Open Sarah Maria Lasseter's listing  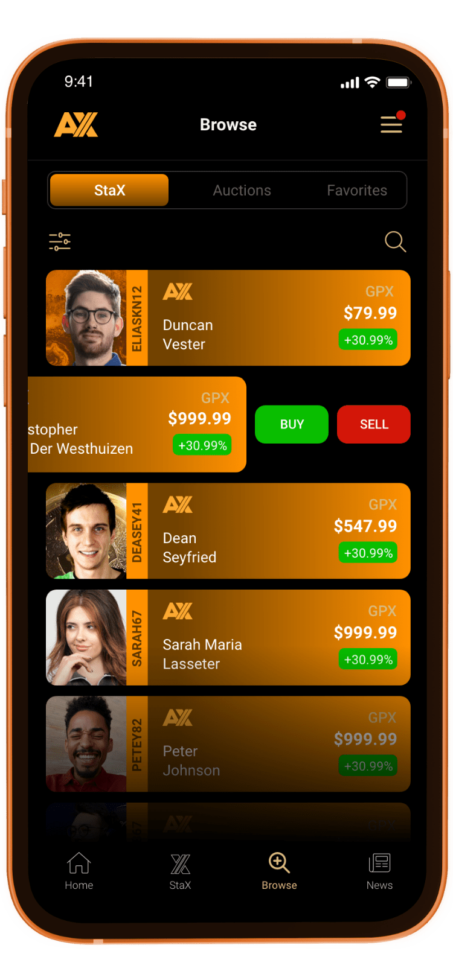tap(228, 637)
